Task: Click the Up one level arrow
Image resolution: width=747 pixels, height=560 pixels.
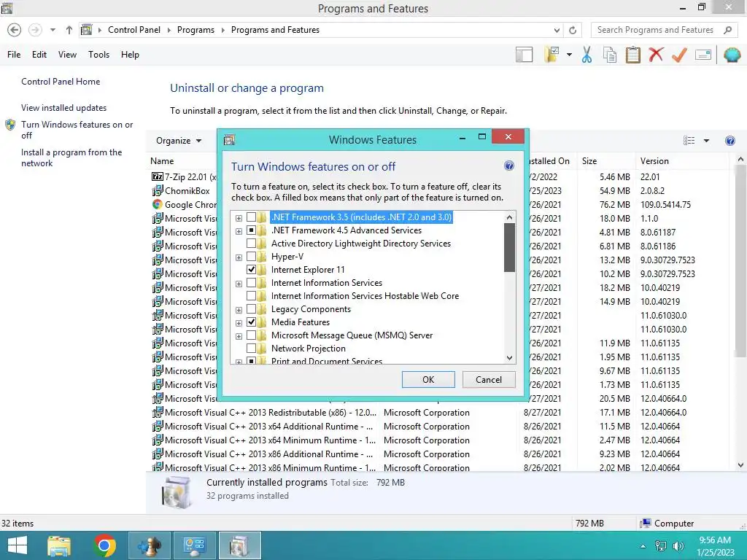Action: (x=69, y=30)
